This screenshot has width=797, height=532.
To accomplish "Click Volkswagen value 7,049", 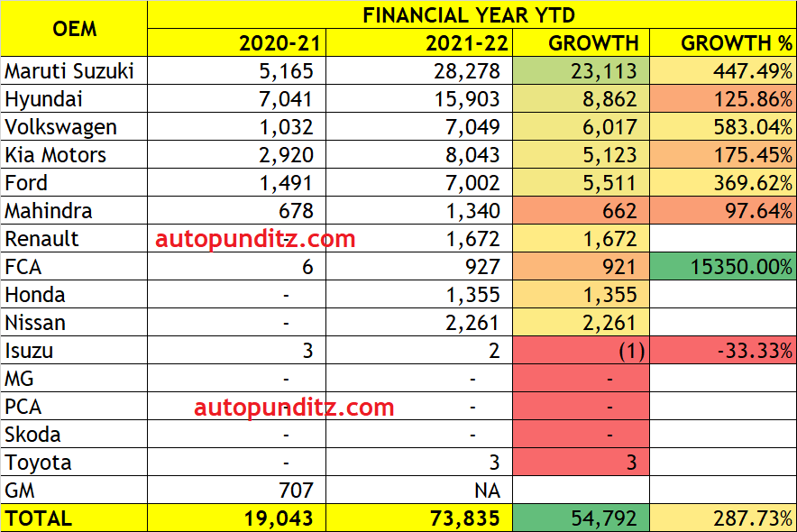I will tap(472, 127).
